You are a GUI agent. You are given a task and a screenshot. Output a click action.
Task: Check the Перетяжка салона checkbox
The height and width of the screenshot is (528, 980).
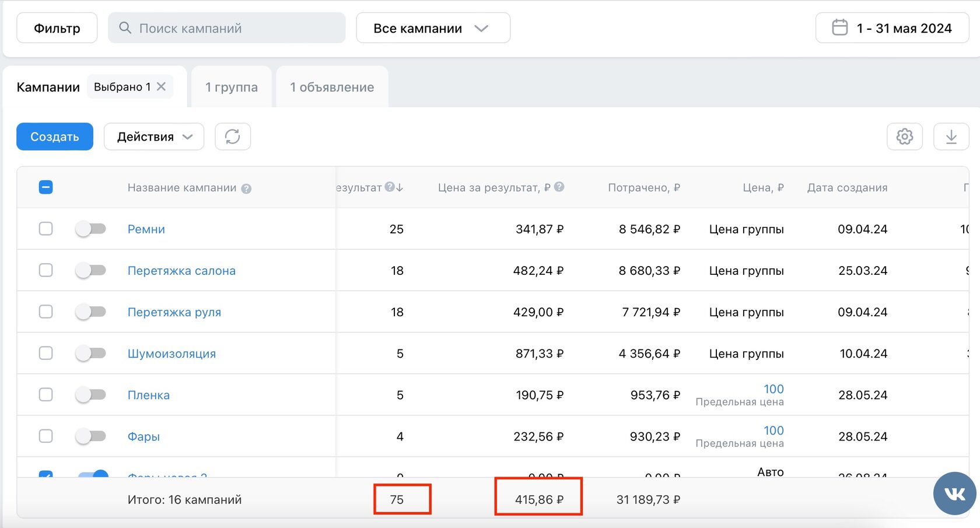(45, 270)
